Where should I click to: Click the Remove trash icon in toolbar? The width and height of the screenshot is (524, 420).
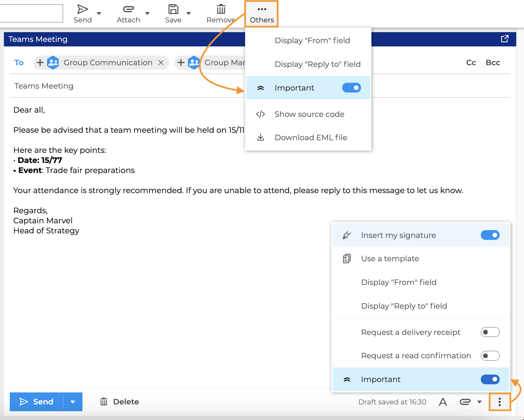pos(221,9)
